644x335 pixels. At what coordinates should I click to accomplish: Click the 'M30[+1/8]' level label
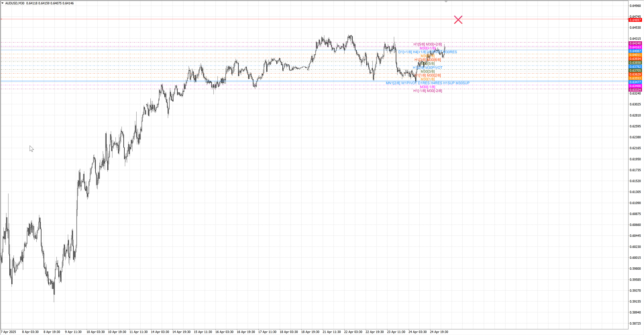click(x=427, y=48)
